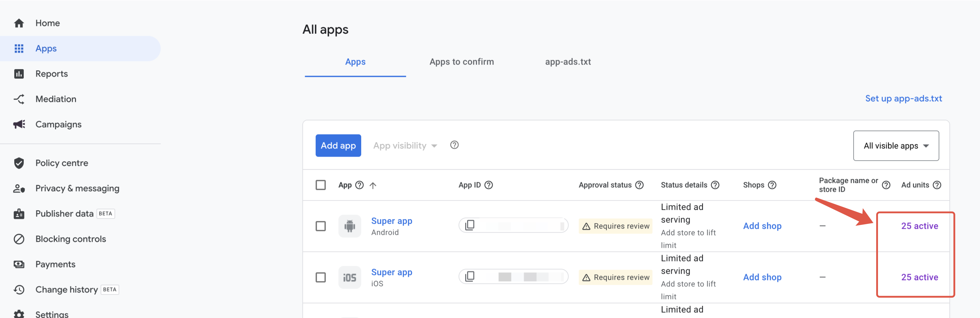Screen dimensions: 980x318
Task: Open the All visible apps dropdown
Action: tap(896, 146)
